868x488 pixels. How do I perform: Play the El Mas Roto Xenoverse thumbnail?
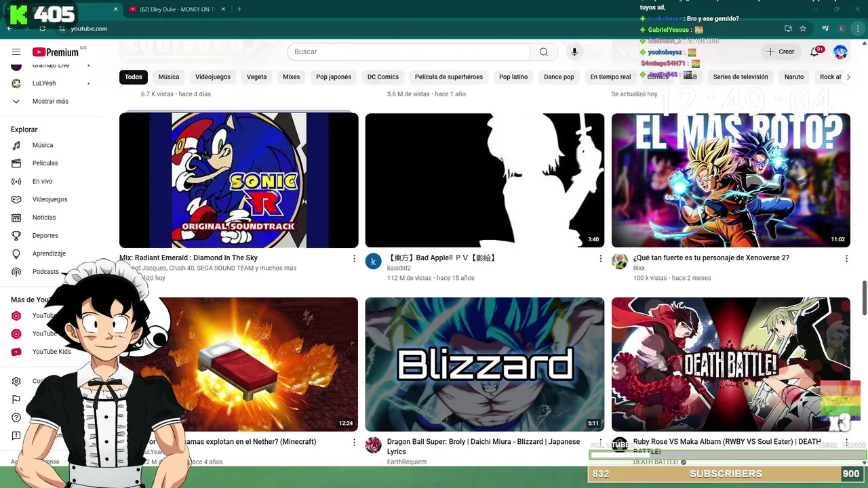click(731, 180)
